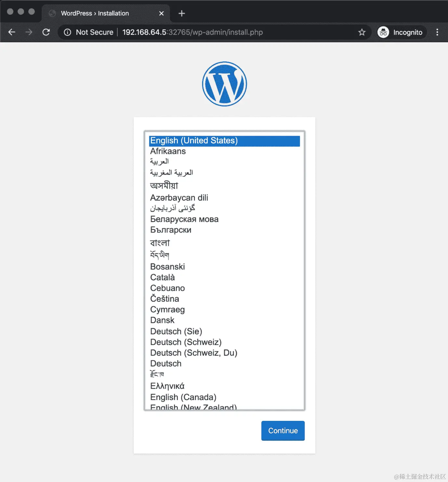The image size is (448, 482).
Task: Select Ελληνικά in the language list
Action: point(167,386)
